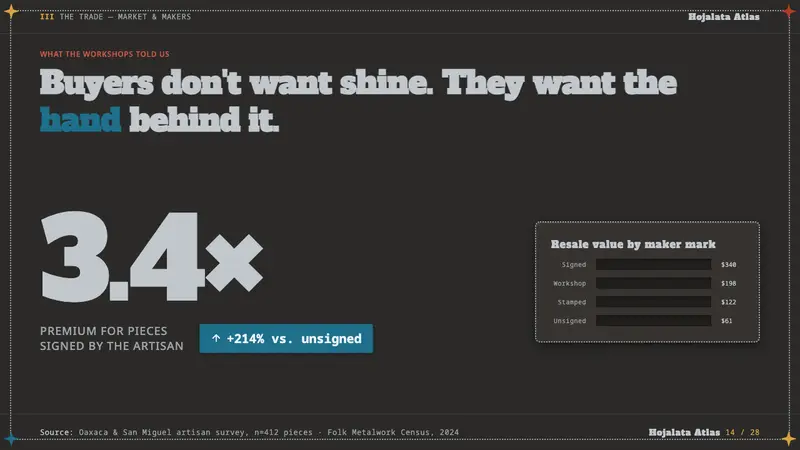Click the 'Hojalata Atlas' footer label
The height and width of the screenshot is (450, 800).
684,433
